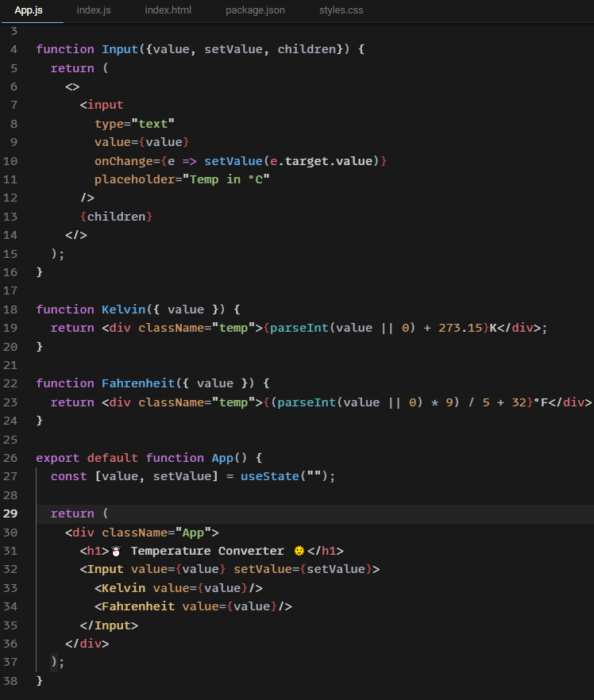594x700 pixels.
Task: Click the number 32 in Fahrenheit formula
Action: [x=519, y=402]
